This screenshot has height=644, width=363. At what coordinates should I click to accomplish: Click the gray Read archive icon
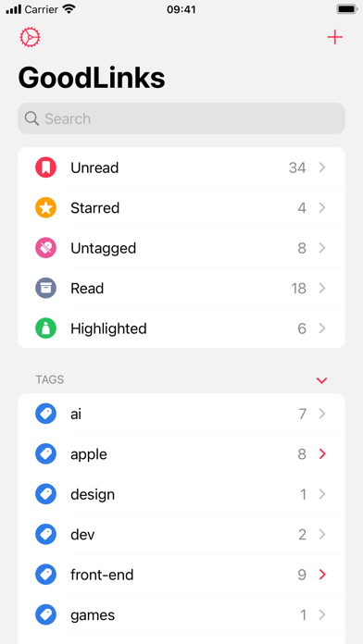[x=45, y=289]
